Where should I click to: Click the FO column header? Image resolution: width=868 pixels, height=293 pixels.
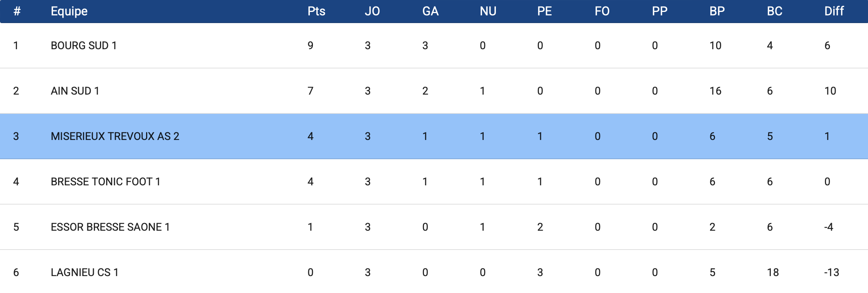pyautogui.click(x=602, y=11)
